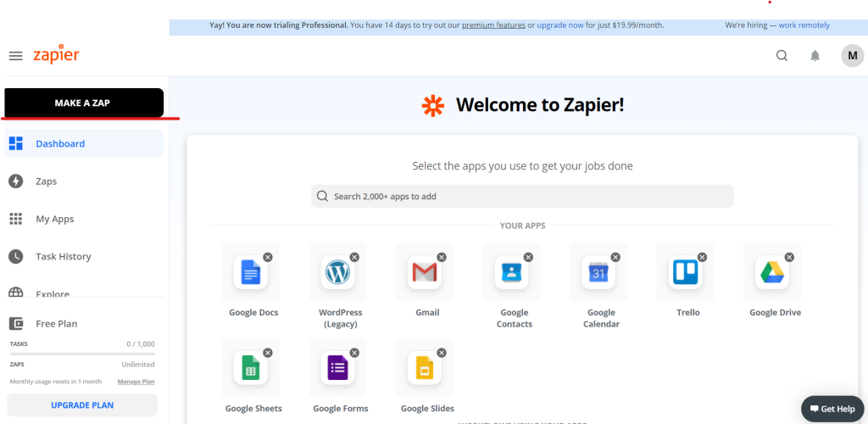Remove Google Drive with its X button
Image resolution: width=868 pixels, height=424 pixels.
[x=789, y=257]
